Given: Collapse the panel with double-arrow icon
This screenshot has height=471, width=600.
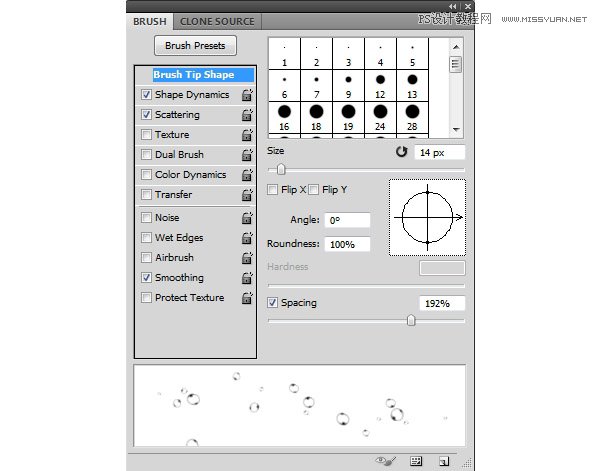Looking at the screenshot, I should coord(452,6).
